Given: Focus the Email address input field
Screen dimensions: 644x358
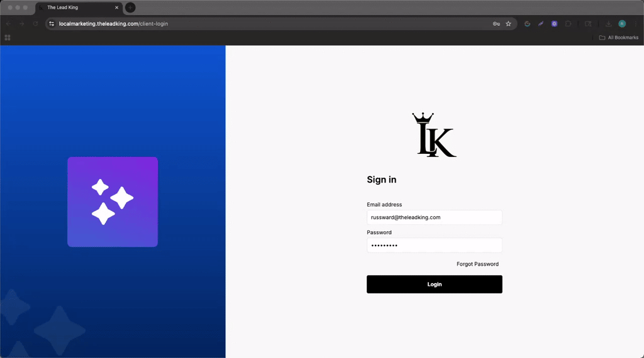Looking at the screenshot, I should point(434,217).
